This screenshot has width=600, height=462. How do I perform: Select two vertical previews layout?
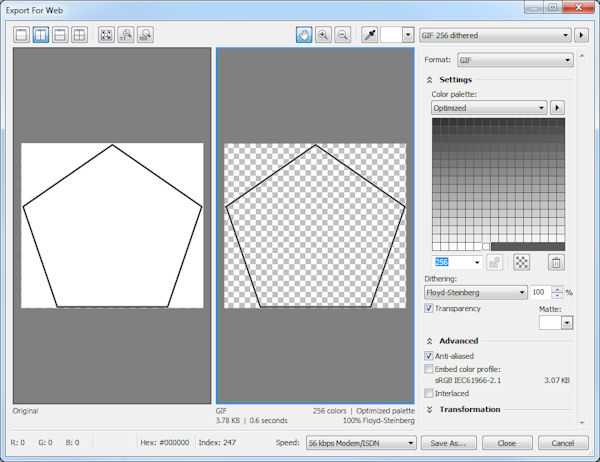click(42, 34)
